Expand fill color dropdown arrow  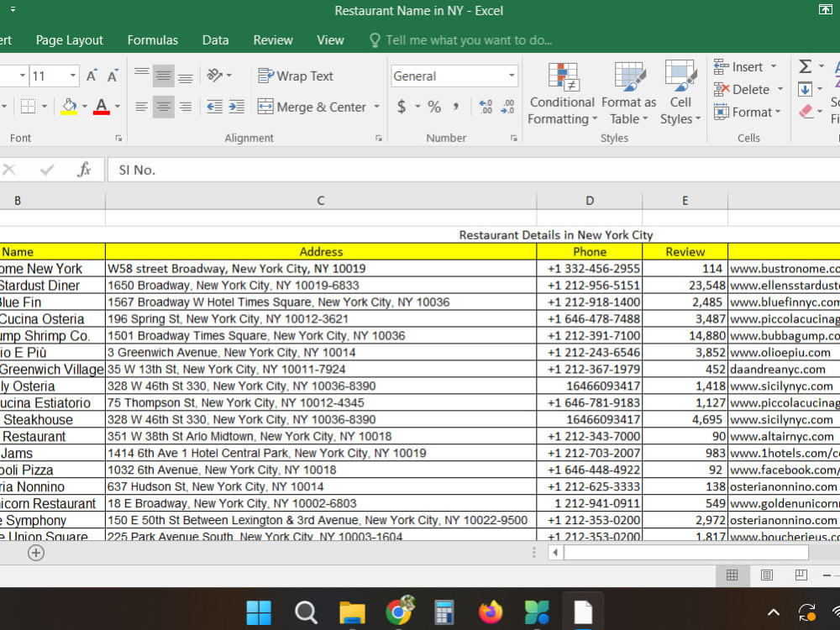click(x=85, y=106)
